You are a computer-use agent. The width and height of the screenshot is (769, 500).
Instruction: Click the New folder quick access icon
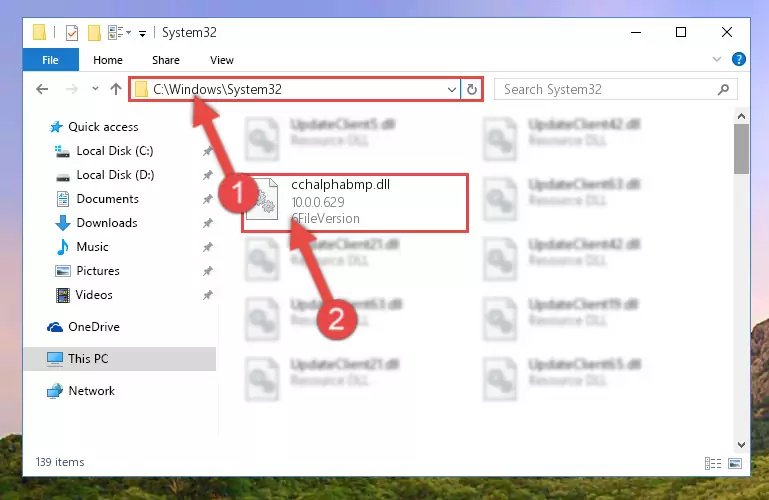[x=94, y=32]
